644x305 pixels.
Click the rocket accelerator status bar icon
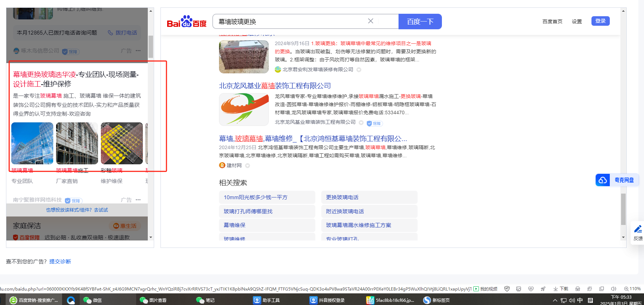click(543, 289)
